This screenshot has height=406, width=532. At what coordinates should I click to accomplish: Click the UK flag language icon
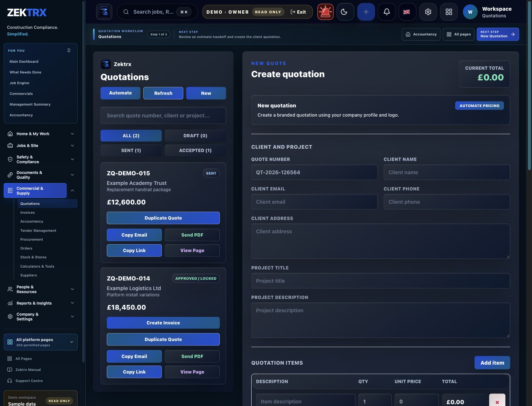(407, 12)
